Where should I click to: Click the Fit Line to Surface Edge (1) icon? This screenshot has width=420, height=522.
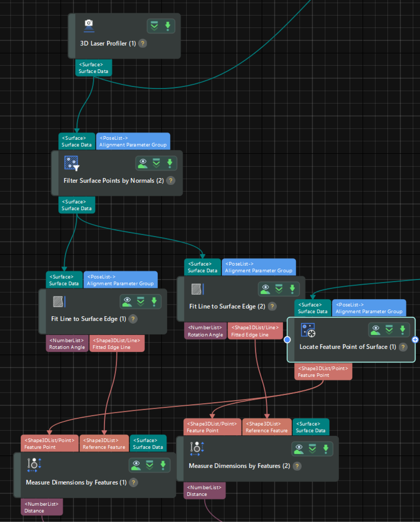click(x=59, y=302)
